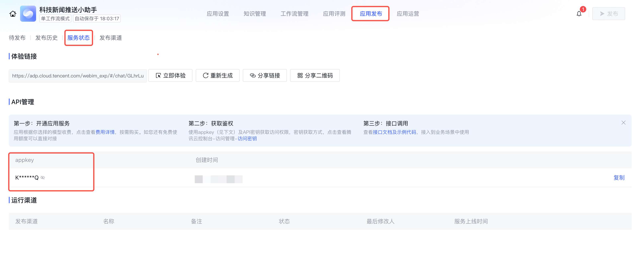Go to 应用运营 tab
The width and height of the screenshot is (644, 256).
408,14
